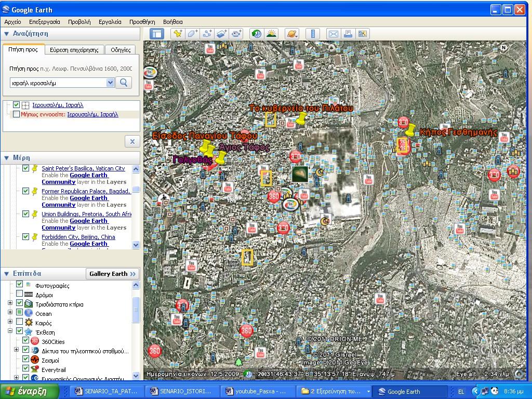Uncheck the Σεισμοί layer checkbox

point(25,358)
